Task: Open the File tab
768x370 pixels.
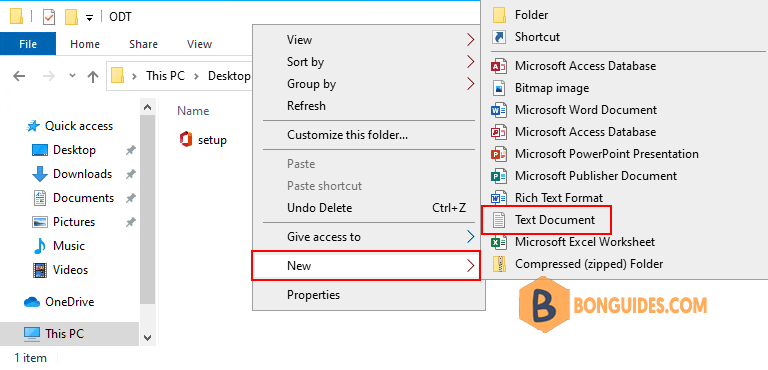Action: pos(28,44)
